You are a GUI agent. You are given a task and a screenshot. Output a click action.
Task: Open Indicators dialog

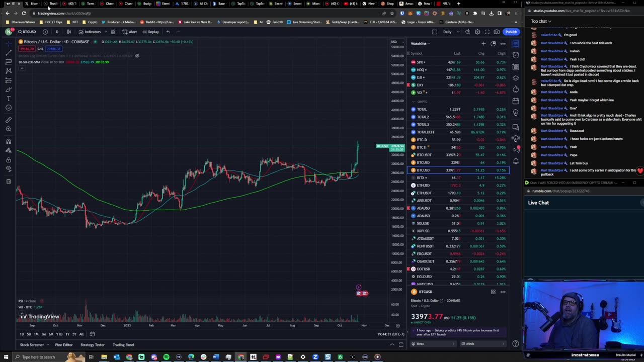pyautogui.click(x=90, y=32)
